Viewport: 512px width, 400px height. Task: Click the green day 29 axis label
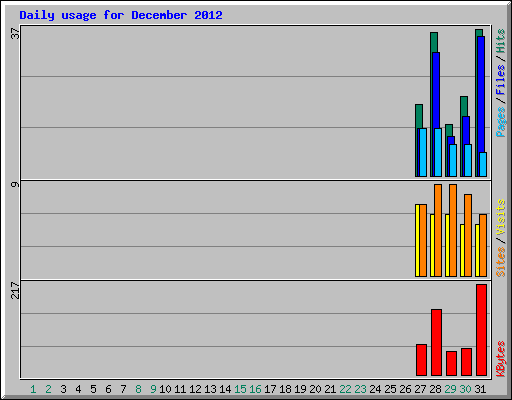[x=450, y=389]
